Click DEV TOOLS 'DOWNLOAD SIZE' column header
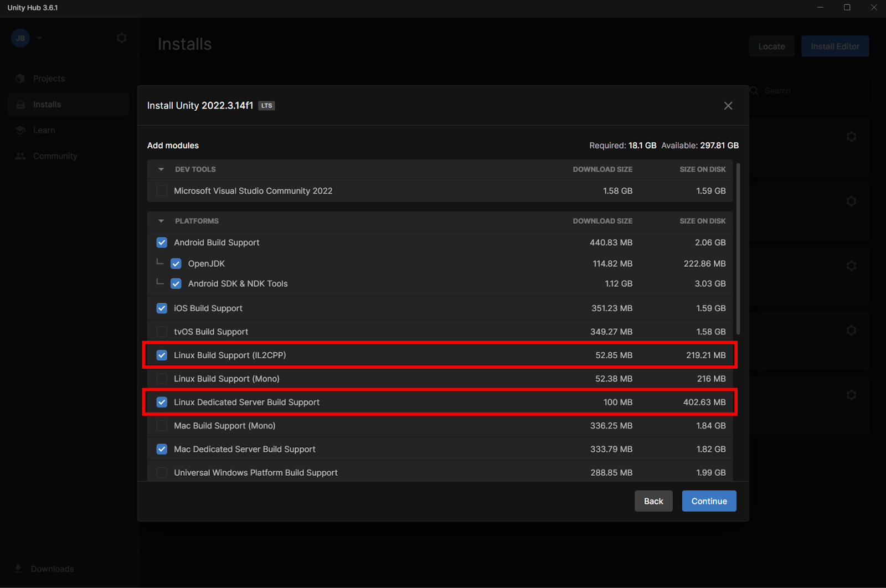 coord(602,169)
